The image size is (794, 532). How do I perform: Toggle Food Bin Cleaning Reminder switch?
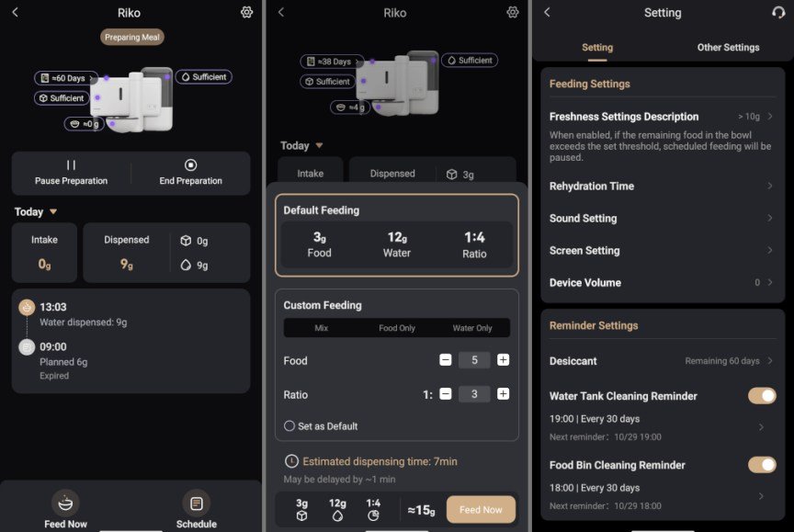(762, 465)
